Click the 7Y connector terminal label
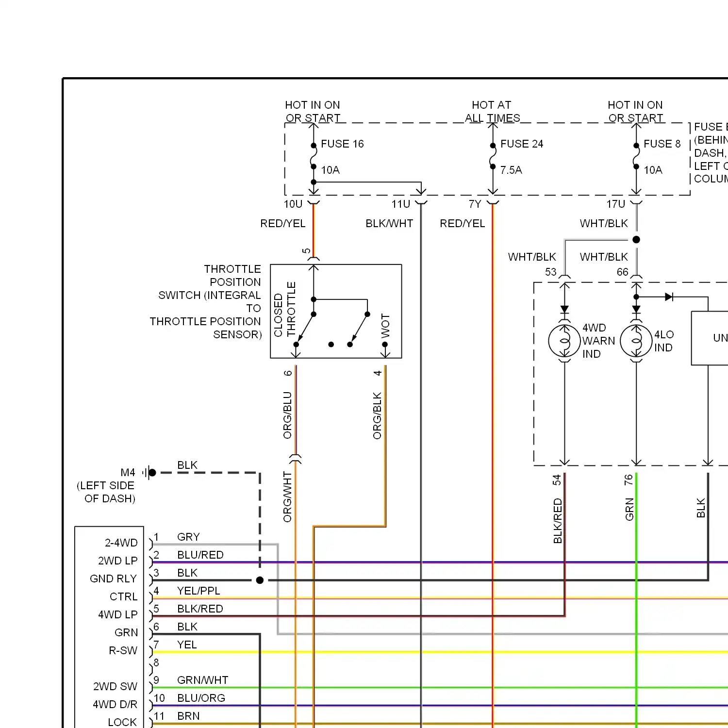The image size is (728, 728). coord(475,204)
